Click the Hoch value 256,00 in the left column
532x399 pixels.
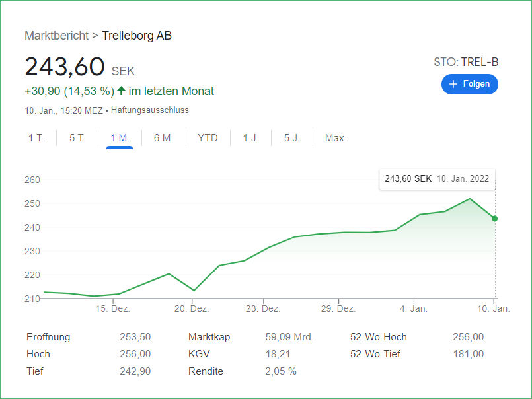point(135,354)
